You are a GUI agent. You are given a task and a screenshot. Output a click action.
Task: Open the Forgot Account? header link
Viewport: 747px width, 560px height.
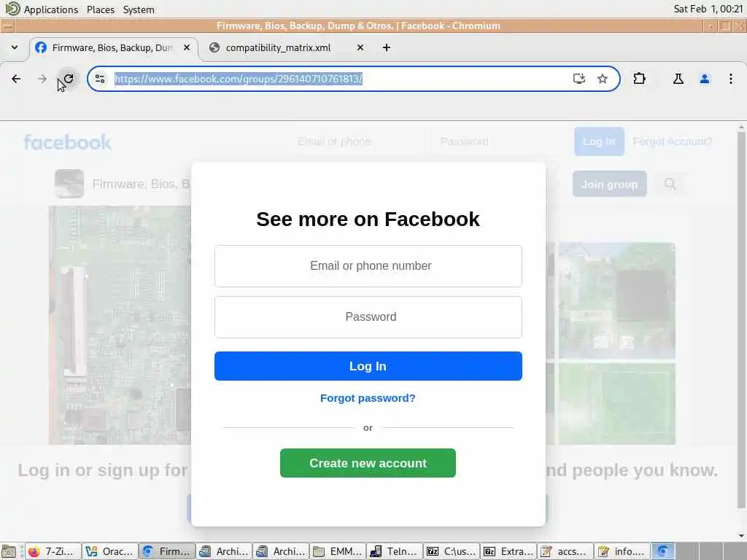(672, 141)
